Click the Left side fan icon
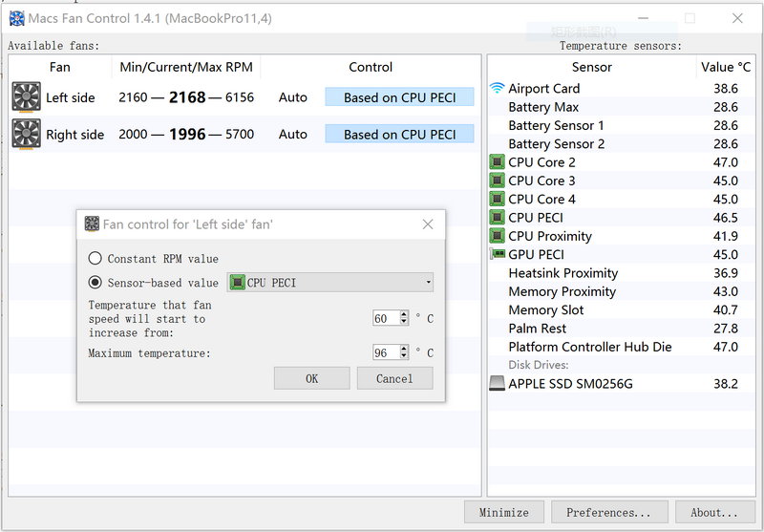 coord(27,97)
